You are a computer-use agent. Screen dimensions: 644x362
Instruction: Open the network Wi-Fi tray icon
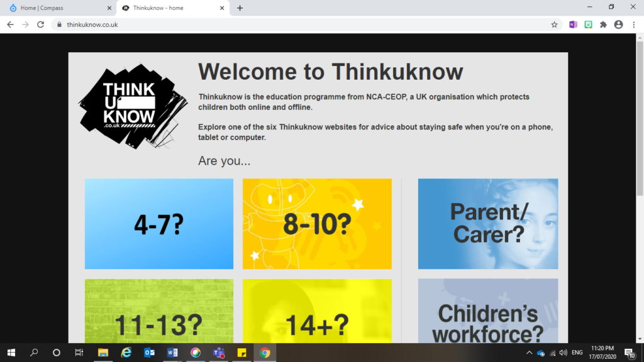point(552,353)
